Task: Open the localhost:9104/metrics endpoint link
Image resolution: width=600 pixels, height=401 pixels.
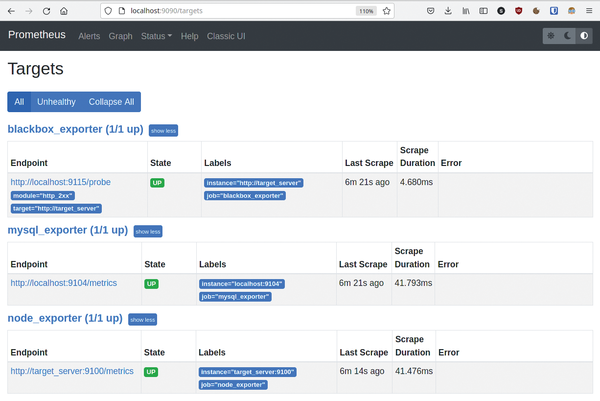Action: coord(64,283)
